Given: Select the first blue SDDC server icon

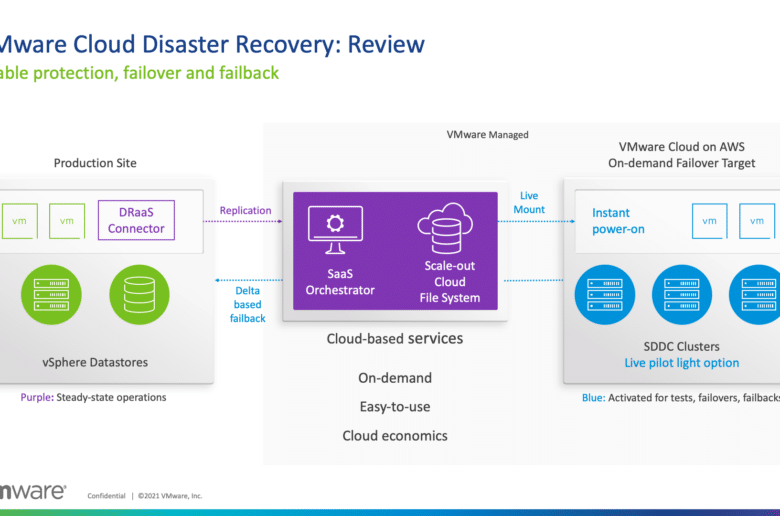Looking at the screenshot, I should coord(605,295).
